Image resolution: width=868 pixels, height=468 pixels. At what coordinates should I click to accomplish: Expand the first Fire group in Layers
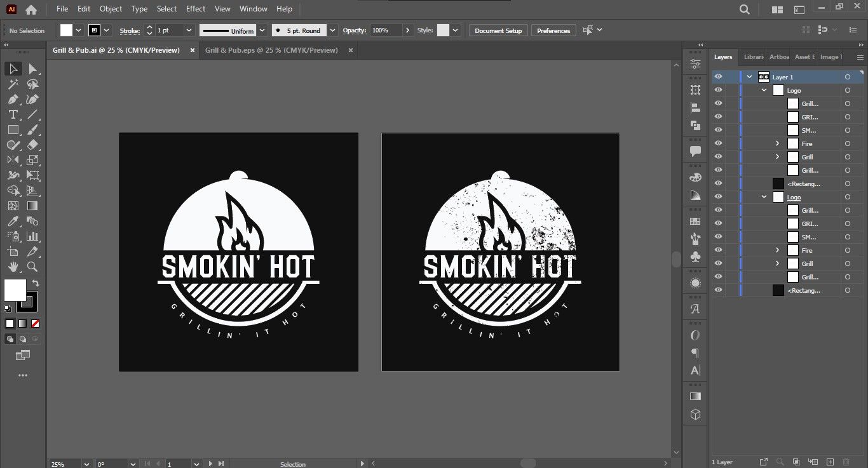coord(777,144)
